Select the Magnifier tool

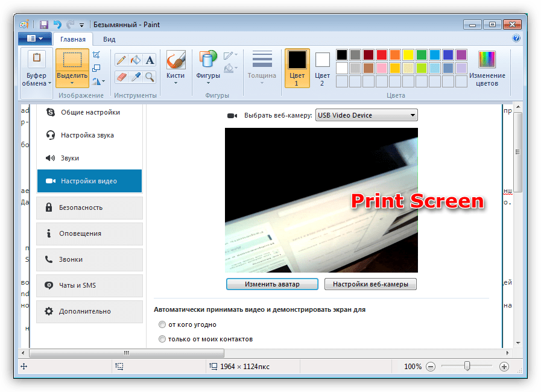tap(150, 77)
